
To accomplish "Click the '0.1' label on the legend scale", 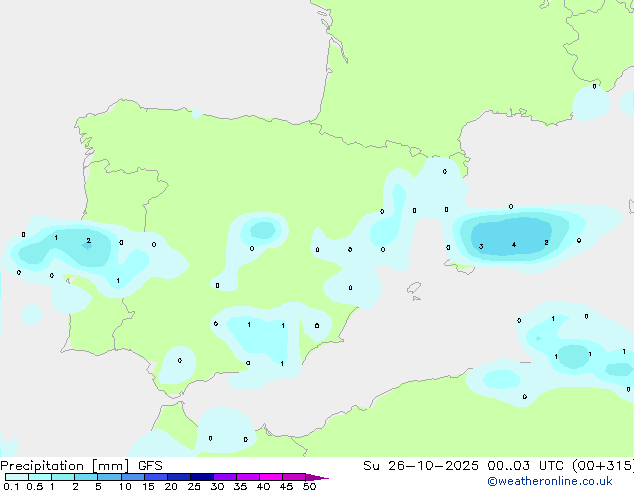I will [11, 486].
